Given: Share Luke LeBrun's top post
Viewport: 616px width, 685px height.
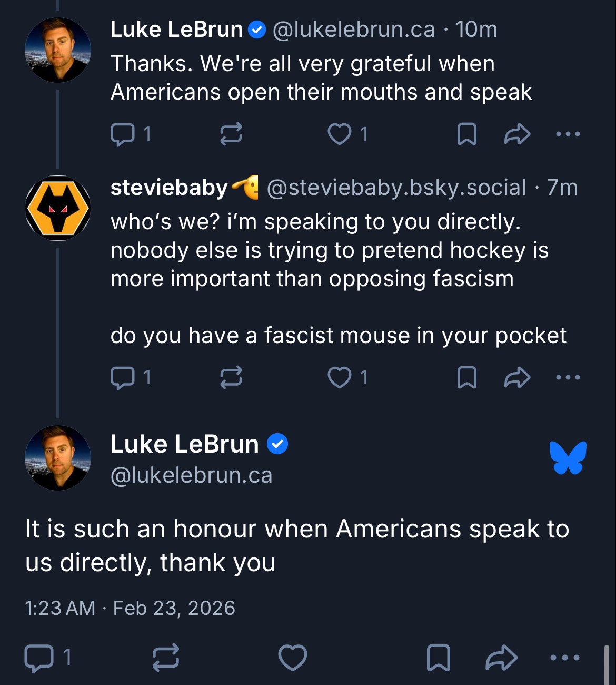Looking at the screenshot, I should (517, 134).
